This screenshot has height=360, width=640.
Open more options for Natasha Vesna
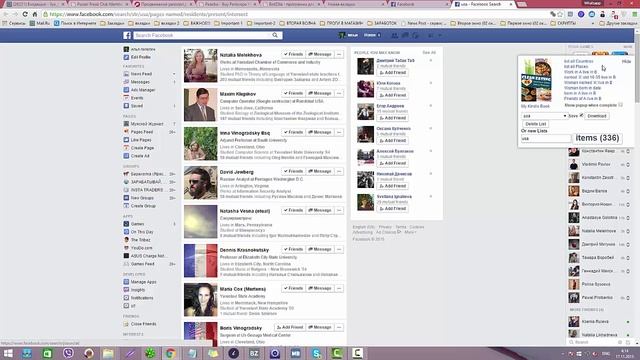[x=339, y=210]
